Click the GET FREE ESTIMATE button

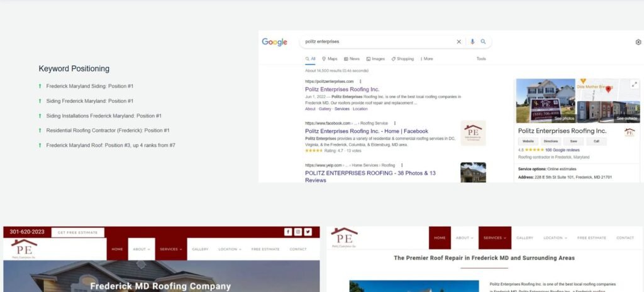pos(77,232)
